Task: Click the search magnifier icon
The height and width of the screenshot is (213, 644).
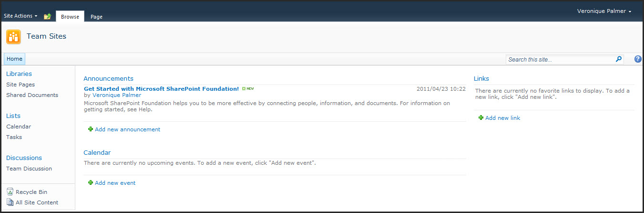Action: tap(619, 59)
